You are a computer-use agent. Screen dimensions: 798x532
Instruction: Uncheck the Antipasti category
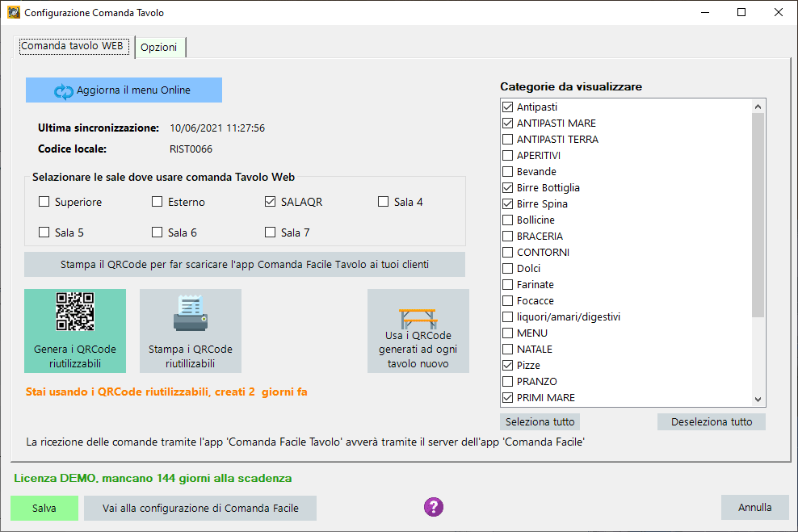click(507, 107)
